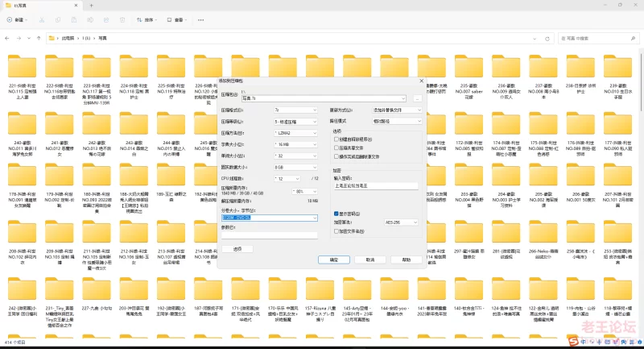The image size is (644, 349).
Task: Select folder 225 NO.119
Action: pos(171,77)
